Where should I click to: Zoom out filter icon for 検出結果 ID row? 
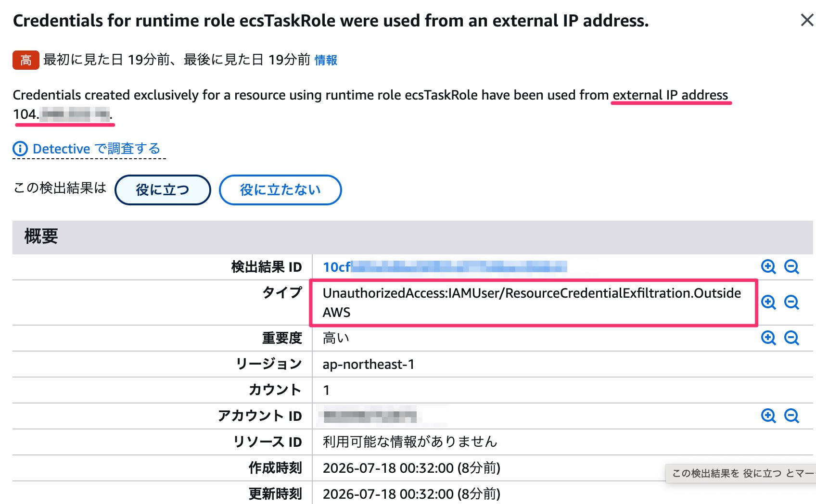point(791,267)
